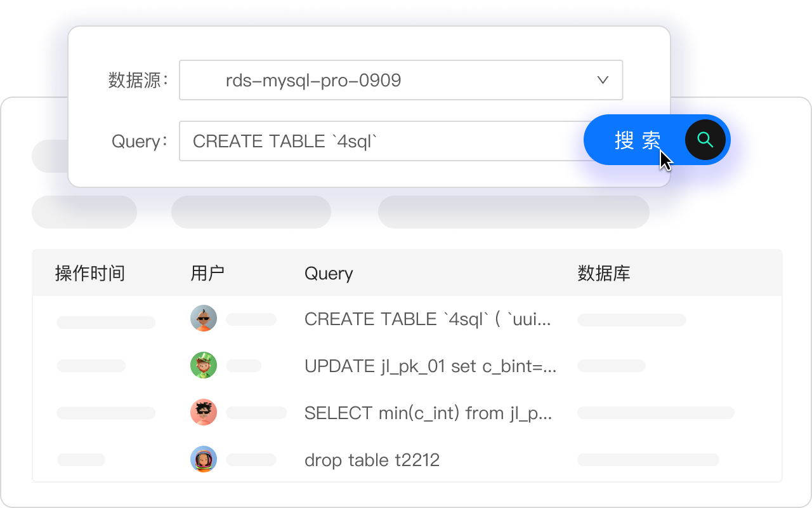Click the 用户 column header
812x508 pixels.
207,274
